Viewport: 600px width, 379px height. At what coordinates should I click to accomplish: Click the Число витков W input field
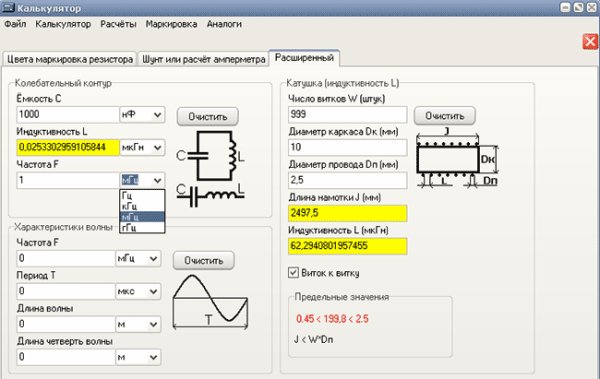point(347,114)
